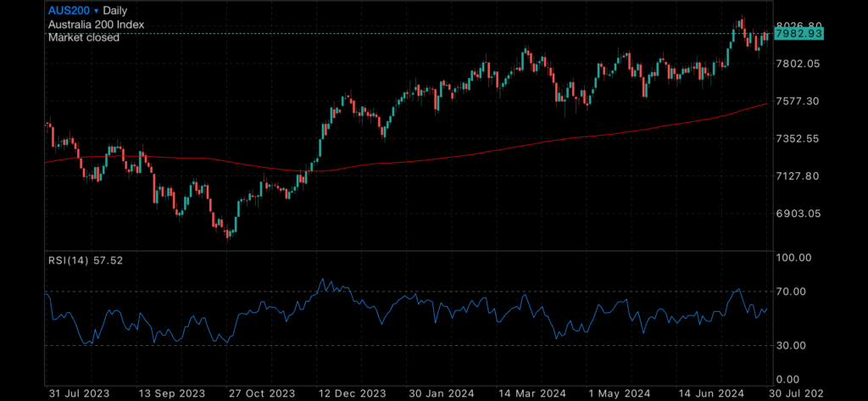Click the Market closed status text
This screenshot has width=868, height=401.
pyautogui.click(x=84, y=37)
